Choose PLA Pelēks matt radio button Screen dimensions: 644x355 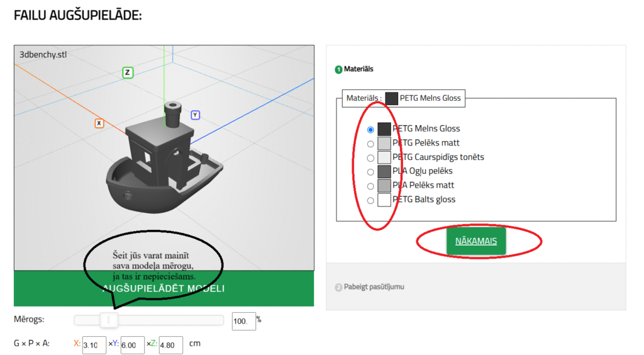click(370, 186)
